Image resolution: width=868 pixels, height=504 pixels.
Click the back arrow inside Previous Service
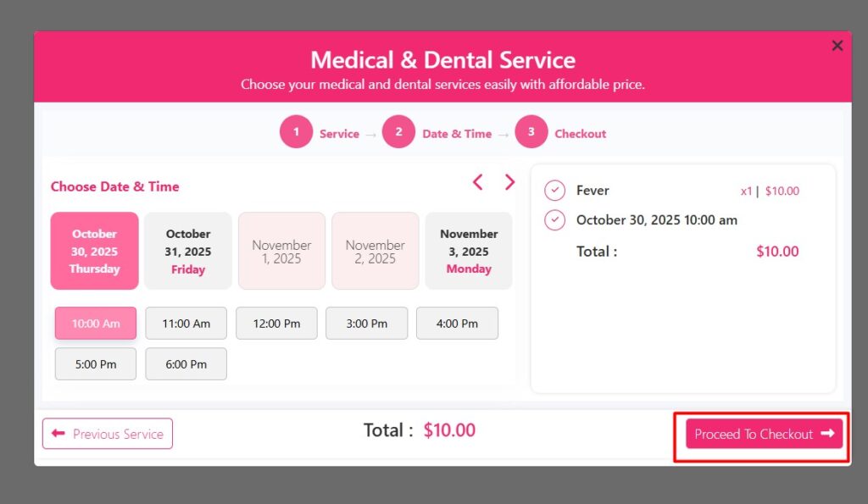pyautogui.click(x=58, y=433)
